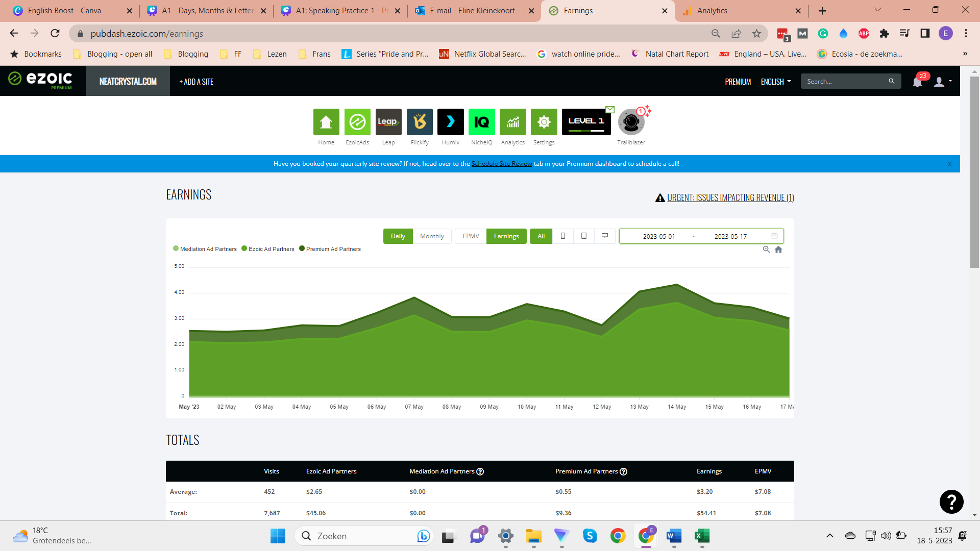Toggle Mediation Ad Partners legend series

click(205, 249)
